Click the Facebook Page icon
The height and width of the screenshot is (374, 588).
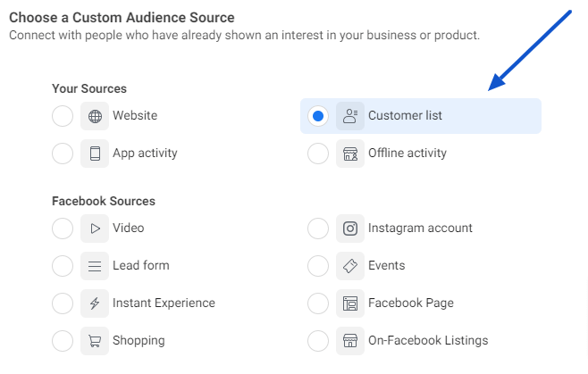350,303
